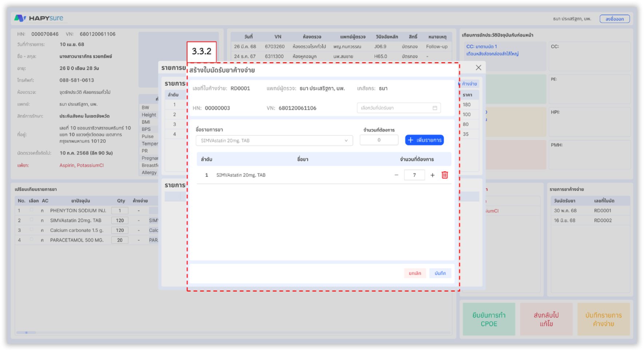Click the horizontal scrollbar under the drug table
This screenshot has width=644, height=351.
(26, 332)
